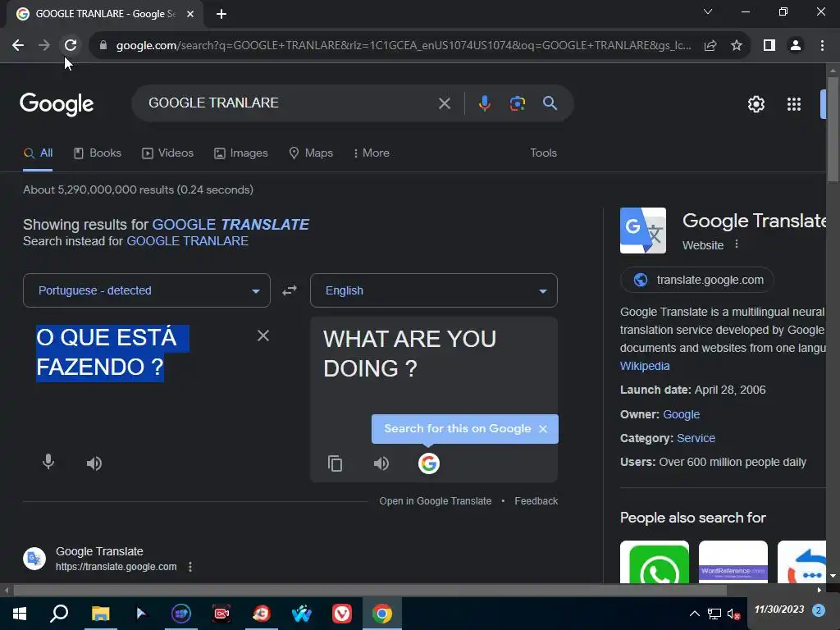Open the Windows Start menu
This screenshot has height=630, width=840.
20,614
